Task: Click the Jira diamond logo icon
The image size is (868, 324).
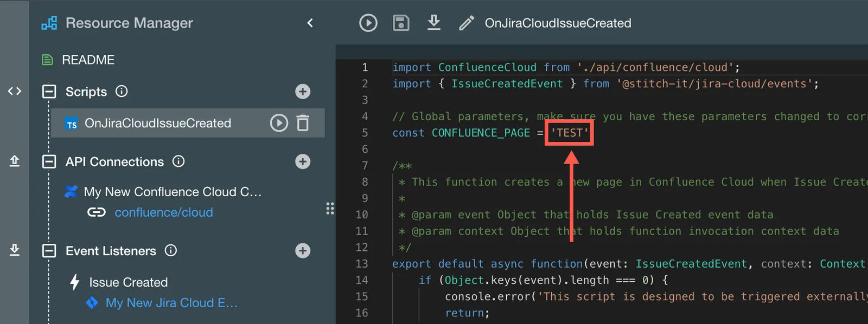Action: click(x=92, y=302)
